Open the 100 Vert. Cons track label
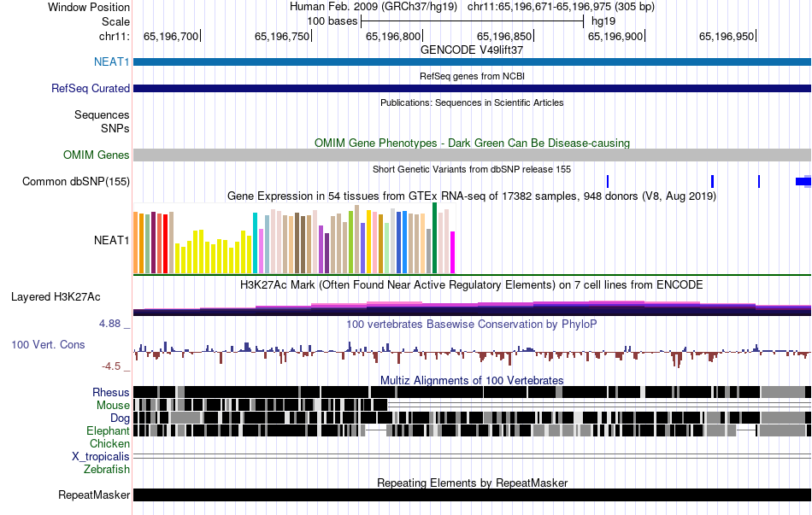 [x=48, y=345]
